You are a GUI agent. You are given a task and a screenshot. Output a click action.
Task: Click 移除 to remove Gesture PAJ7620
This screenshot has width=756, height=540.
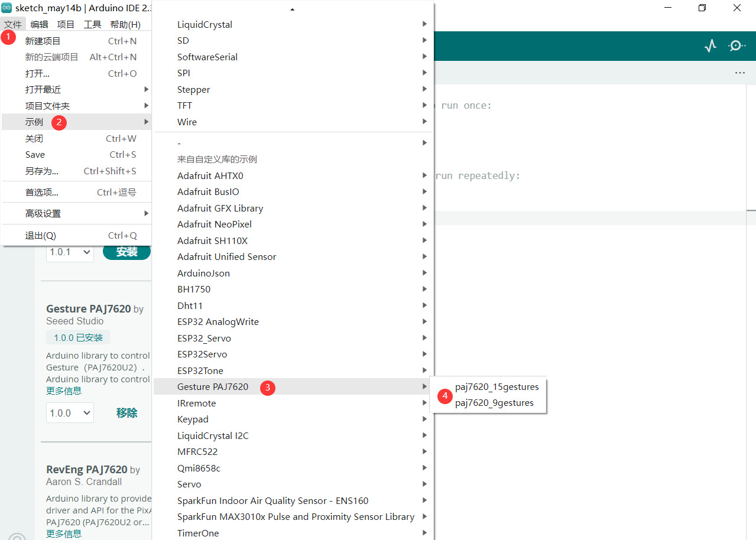click(126, 413)
